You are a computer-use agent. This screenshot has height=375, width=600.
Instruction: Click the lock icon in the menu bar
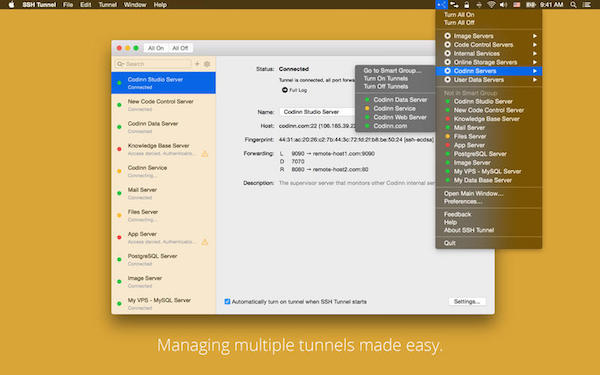(466, 5)
